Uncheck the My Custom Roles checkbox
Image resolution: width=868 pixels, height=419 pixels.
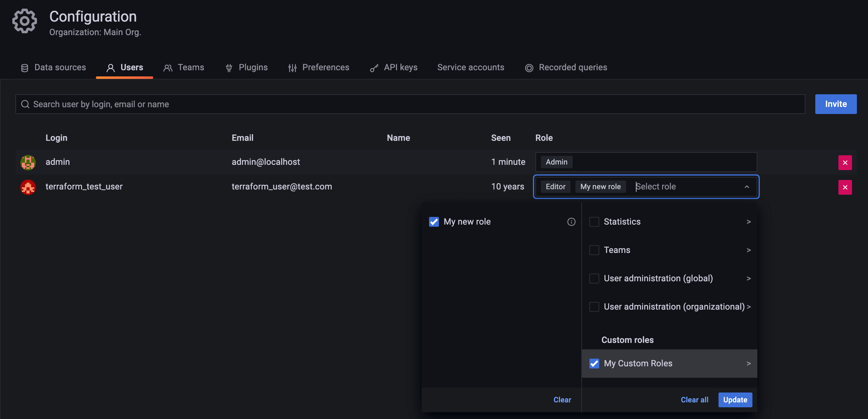click(594, 364)
